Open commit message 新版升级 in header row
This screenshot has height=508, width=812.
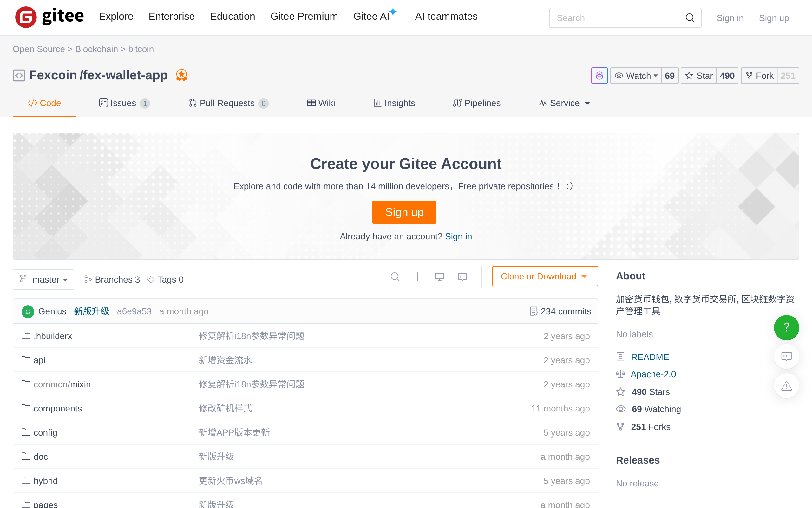coord(92,311)
